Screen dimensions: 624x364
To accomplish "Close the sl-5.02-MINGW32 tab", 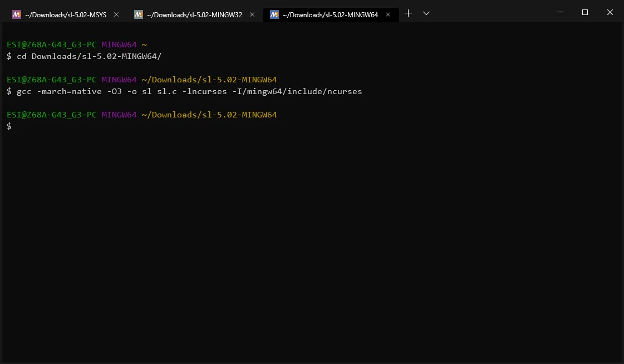I will (252, 14).
